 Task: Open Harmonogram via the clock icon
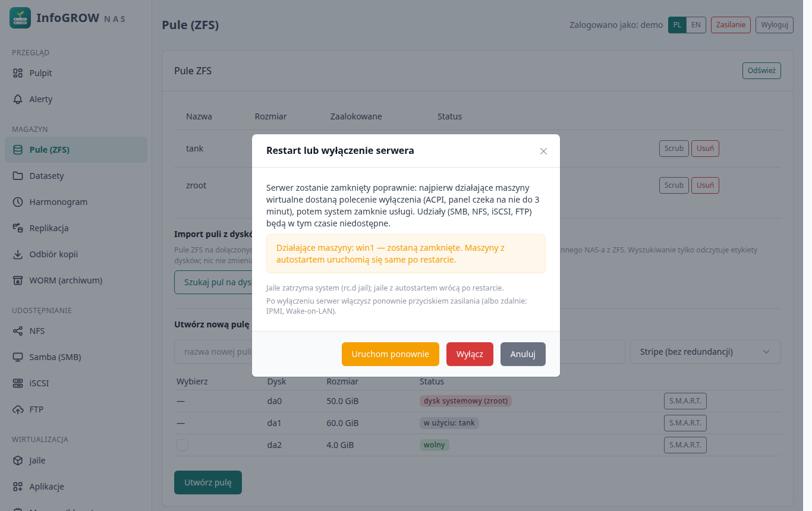tap(18, 202)
